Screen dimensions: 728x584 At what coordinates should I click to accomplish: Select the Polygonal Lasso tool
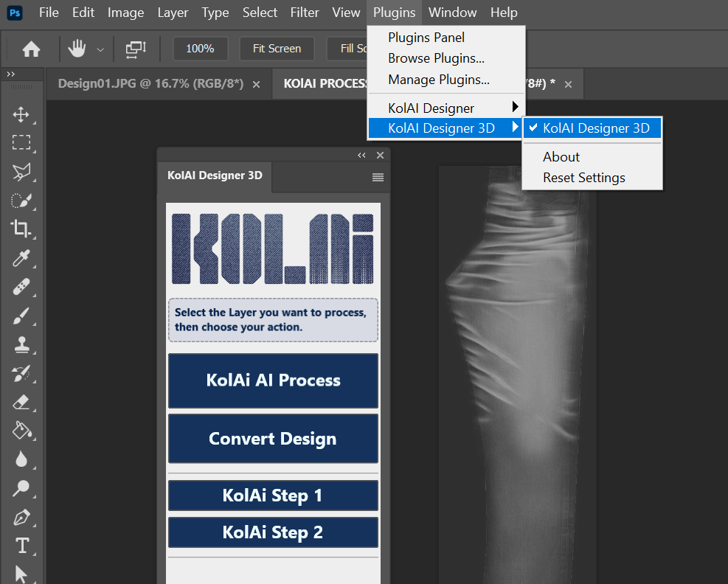coord(21,171)
